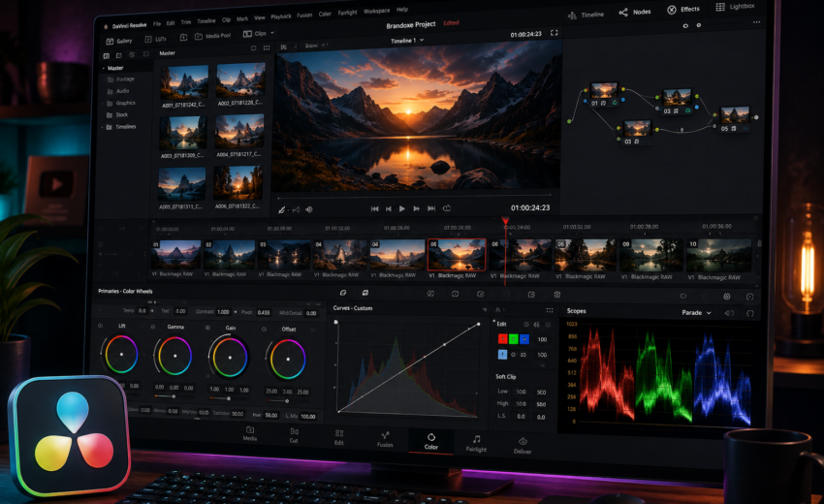Mute viewer audio with the speaker icon
The image size is (824, 504).
click(309, 209)
